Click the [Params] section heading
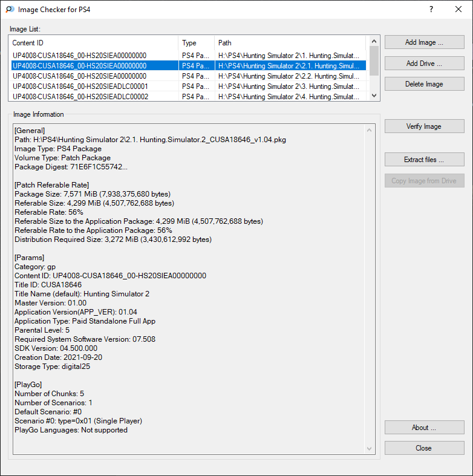 click(x=30, y=258)
